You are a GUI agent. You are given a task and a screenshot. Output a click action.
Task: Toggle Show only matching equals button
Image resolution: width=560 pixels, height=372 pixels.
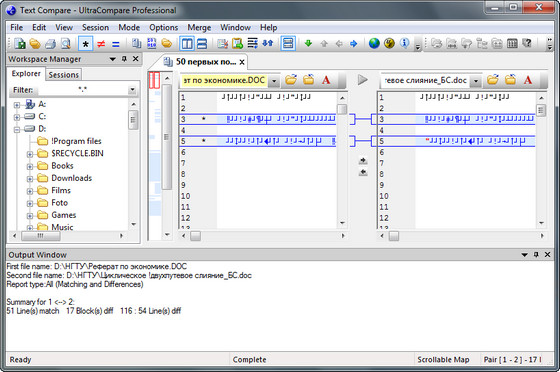pyautogui.click(x=115, y=44)
